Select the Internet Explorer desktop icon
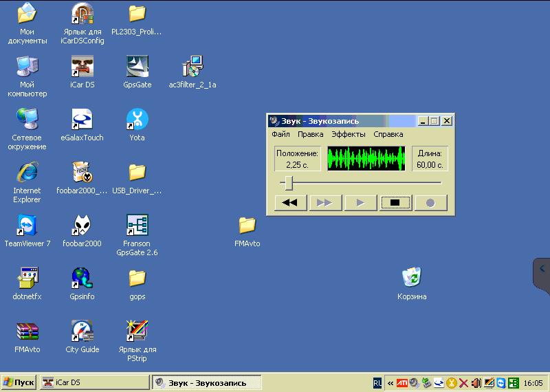 27,173
